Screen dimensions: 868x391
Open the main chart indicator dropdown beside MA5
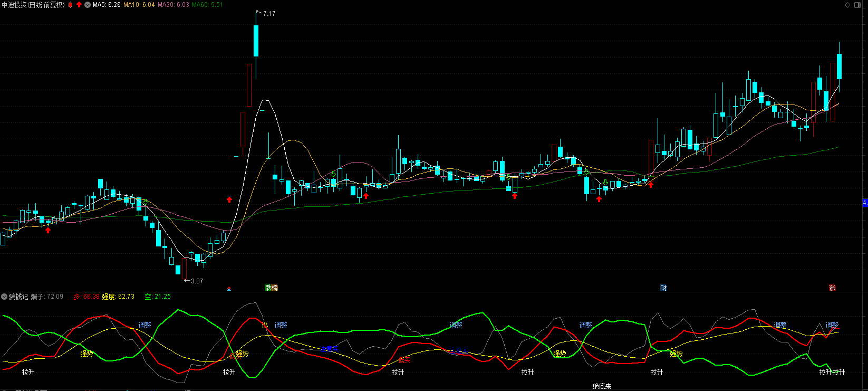point(88,5)
